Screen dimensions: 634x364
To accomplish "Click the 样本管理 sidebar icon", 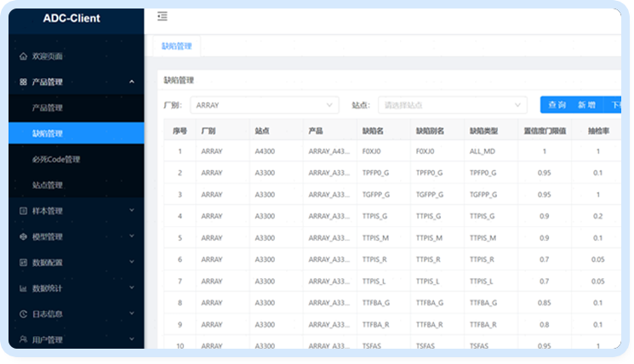I will [x=23, y=211].
